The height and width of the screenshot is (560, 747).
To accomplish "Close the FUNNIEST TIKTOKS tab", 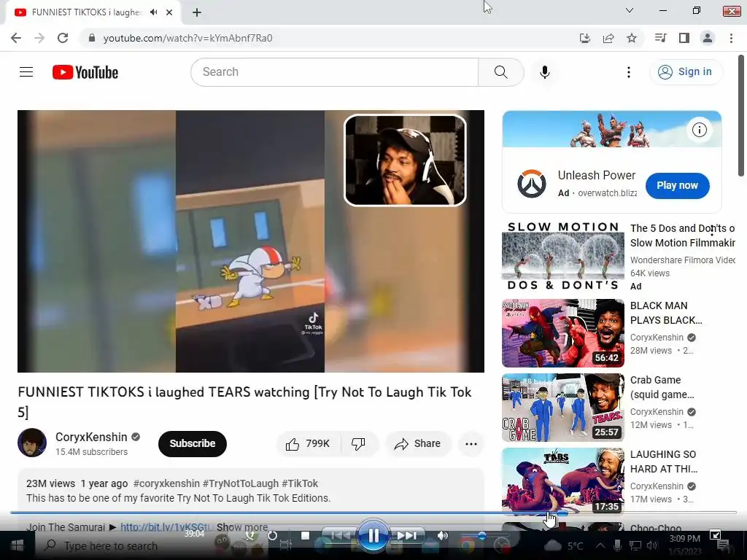I will 169,12.
